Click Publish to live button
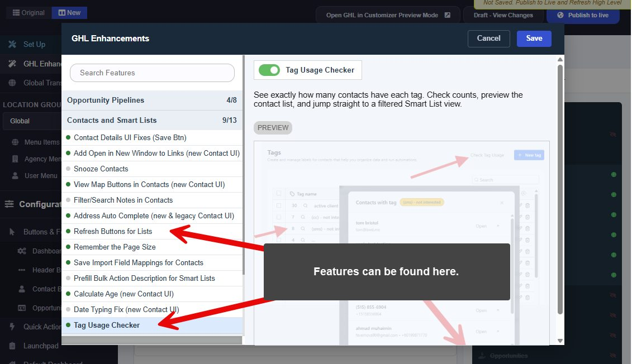Screen dimensions: 632x364 583,15
